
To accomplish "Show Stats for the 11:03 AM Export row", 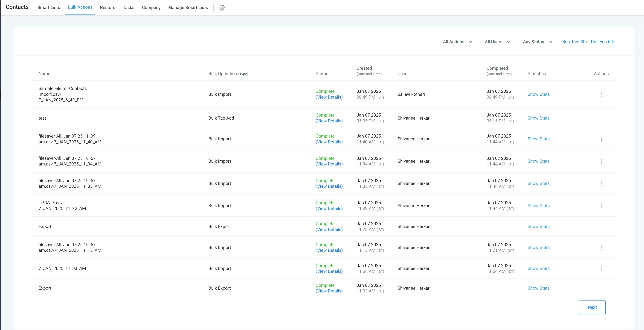I will pyautogui.click(x=538, y=288).
